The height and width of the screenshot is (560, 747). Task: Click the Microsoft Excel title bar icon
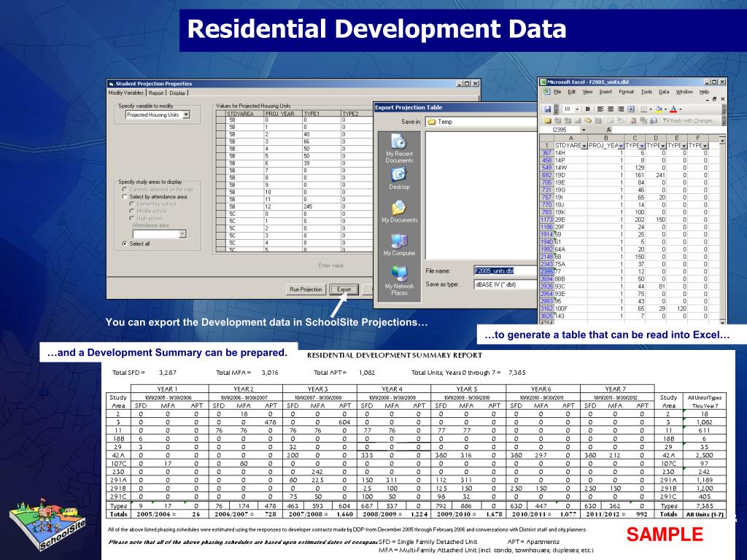[x=543, y=82]
